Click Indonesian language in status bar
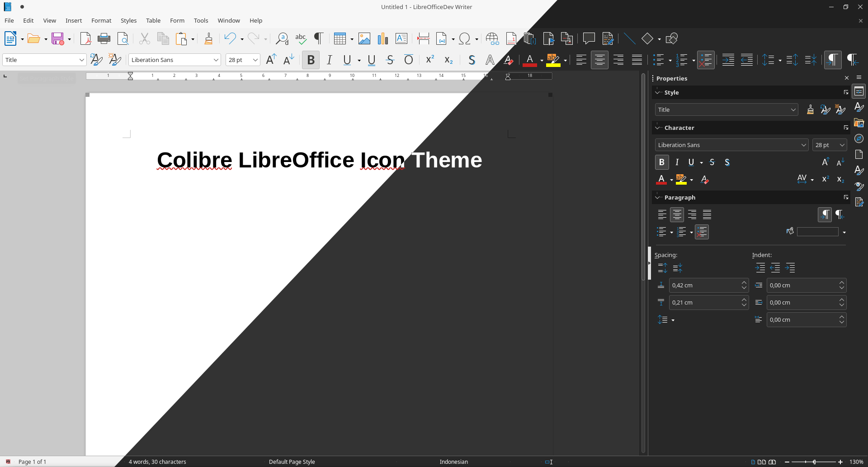The height and width of the screenshot is (467, 868). (453, 462)
